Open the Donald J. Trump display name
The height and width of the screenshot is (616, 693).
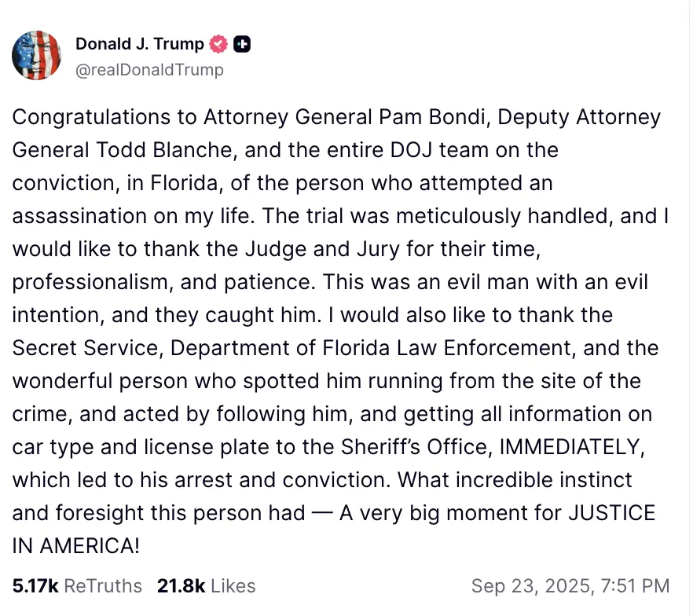(x=140, y=45)
